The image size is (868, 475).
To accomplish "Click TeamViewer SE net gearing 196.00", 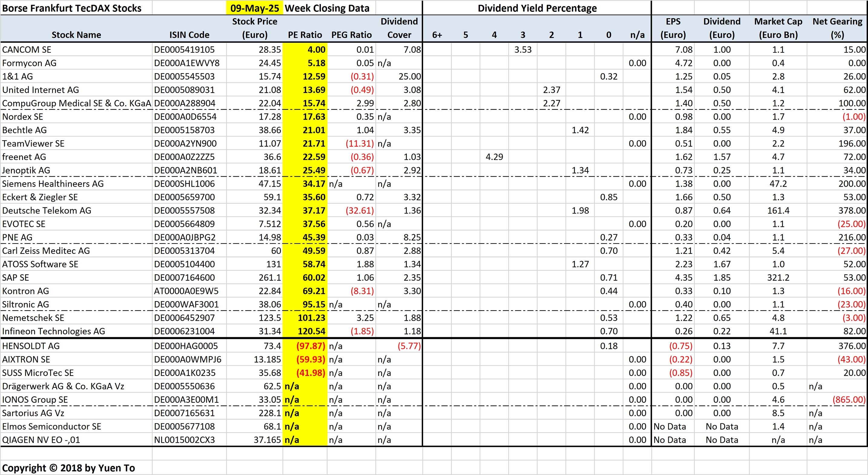I will pos(837,144).
